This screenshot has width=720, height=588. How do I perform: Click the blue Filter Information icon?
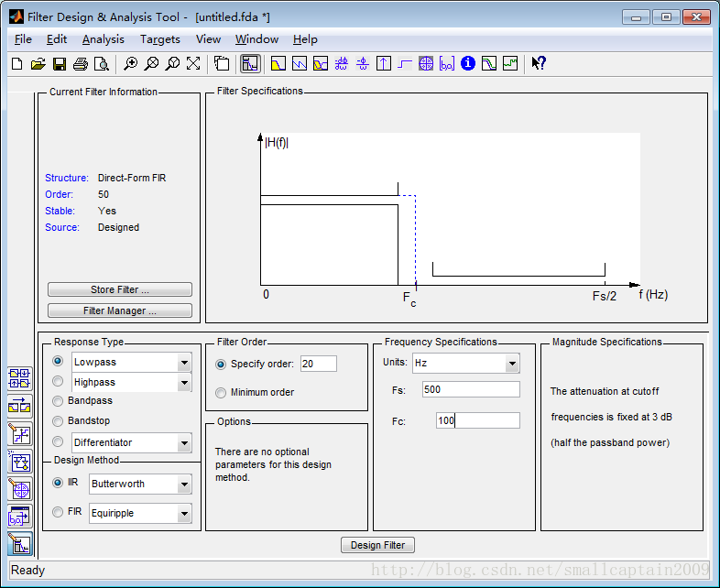pos(468,63)
